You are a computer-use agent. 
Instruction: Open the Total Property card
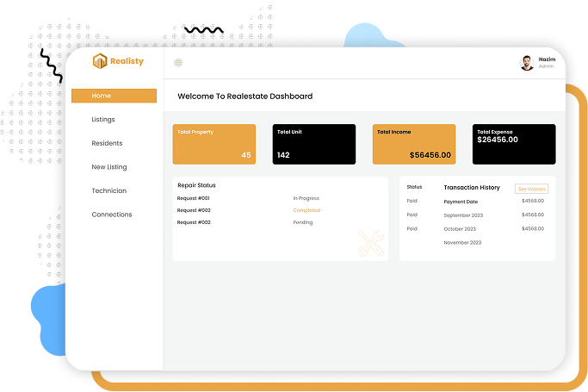coord(214,144)
